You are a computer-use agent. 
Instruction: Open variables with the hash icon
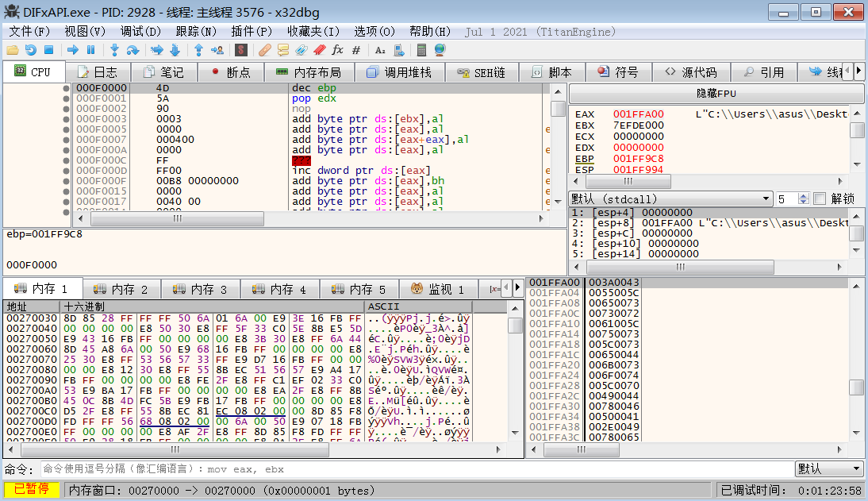356,50
